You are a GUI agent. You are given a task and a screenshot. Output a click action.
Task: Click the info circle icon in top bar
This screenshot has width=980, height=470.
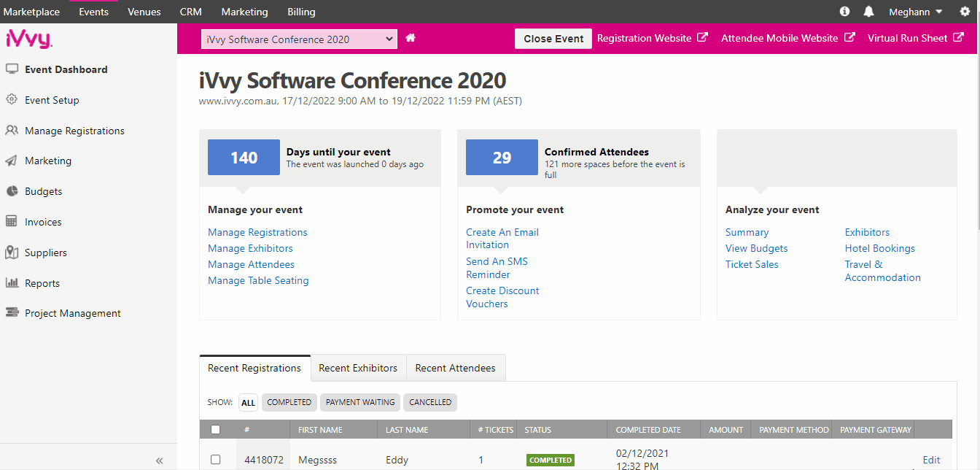click(844, 12)
